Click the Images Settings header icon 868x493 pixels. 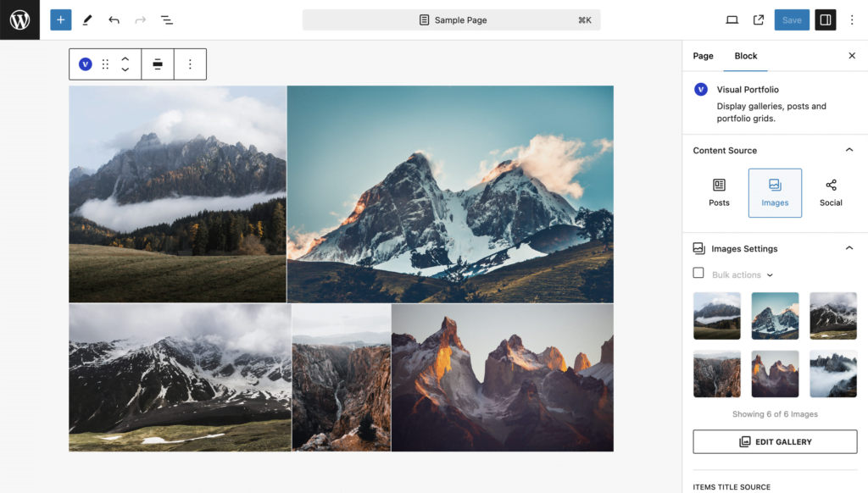[699, 248]
